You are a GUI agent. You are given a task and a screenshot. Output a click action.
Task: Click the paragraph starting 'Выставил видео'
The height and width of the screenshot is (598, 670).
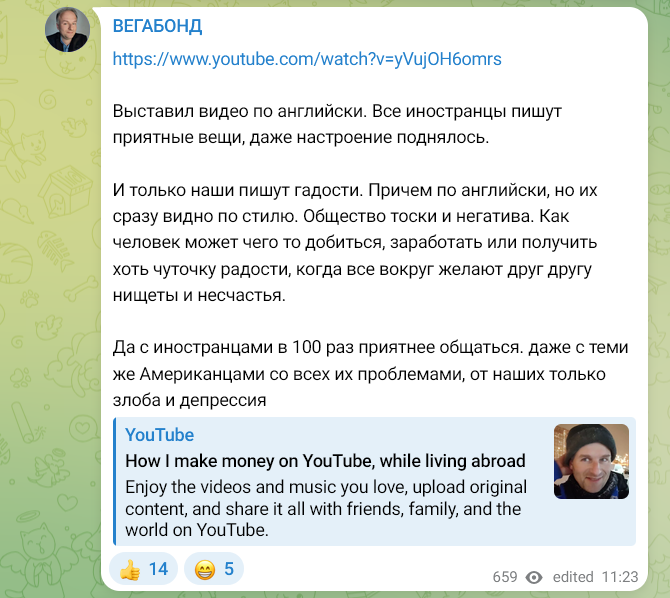tap(337, 124)
